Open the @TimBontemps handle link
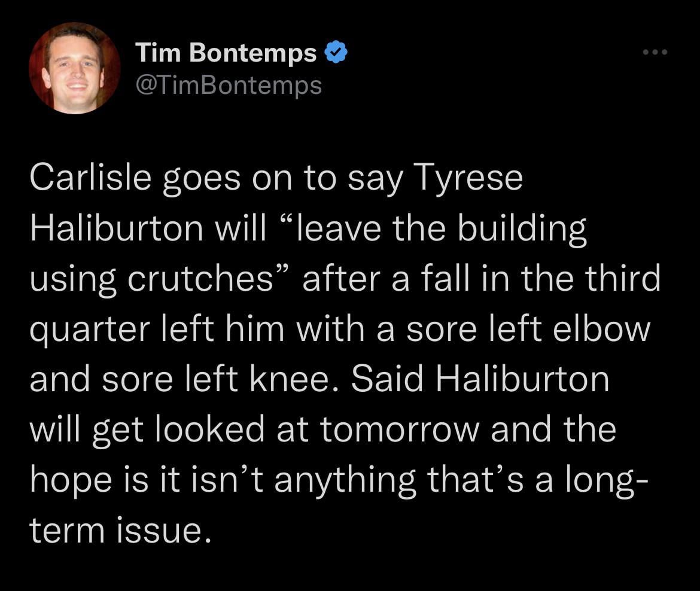Viewport: 700px width, 591px height. [x=229, y=86]
